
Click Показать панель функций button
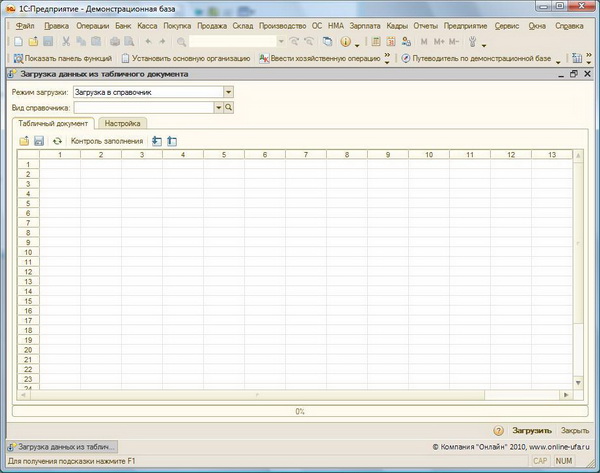point(63,58)
